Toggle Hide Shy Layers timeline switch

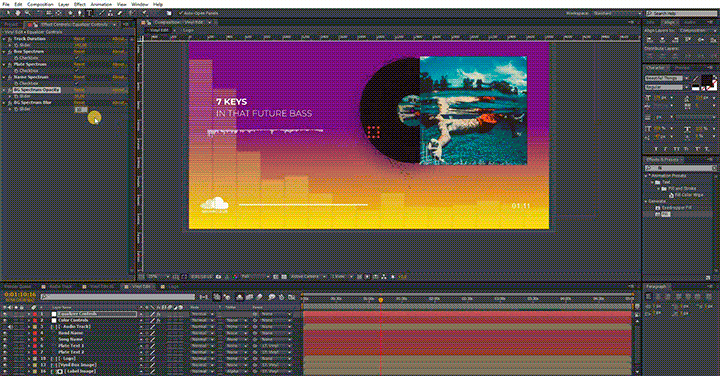239,297
